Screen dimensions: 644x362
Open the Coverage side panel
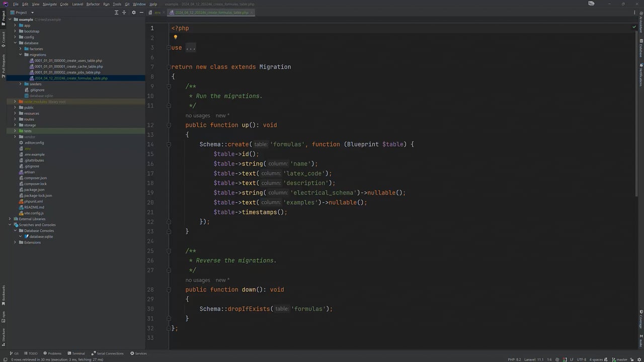(641, 320)
